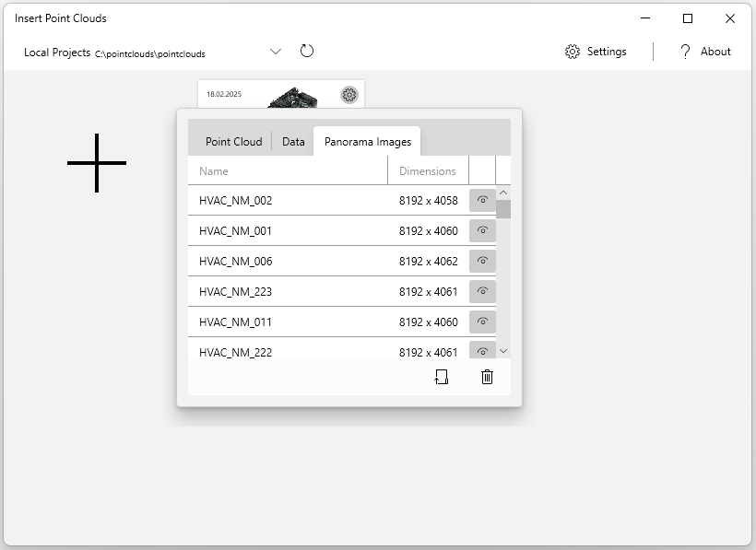Expand the Local Projects path dropdown
This screenshot has width=756, height=550.
(x=276, y=52)
